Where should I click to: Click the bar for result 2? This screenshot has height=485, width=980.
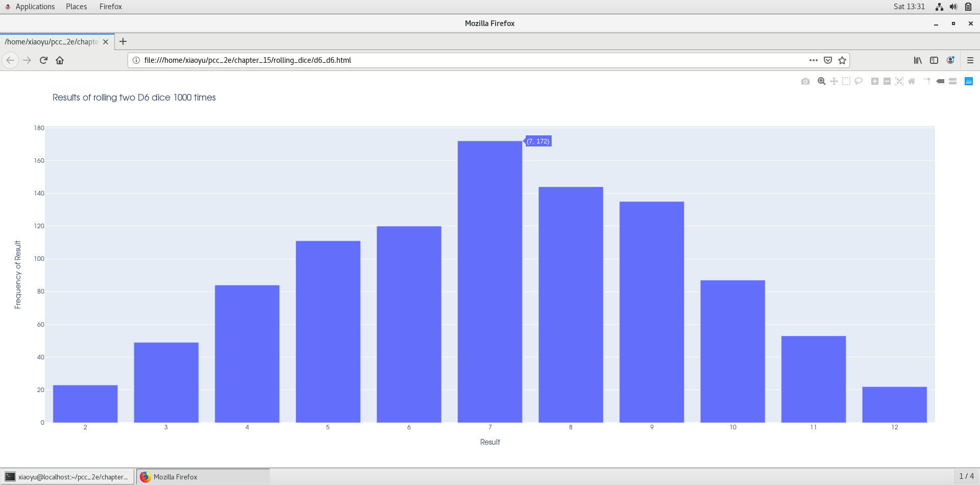(85, 404)
